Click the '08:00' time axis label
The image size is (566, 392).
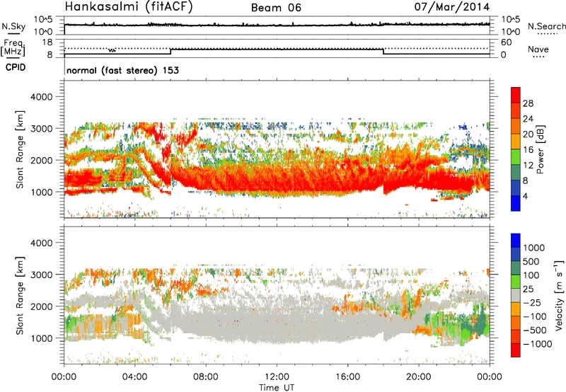pyautogui.click(x=205, y=377)
